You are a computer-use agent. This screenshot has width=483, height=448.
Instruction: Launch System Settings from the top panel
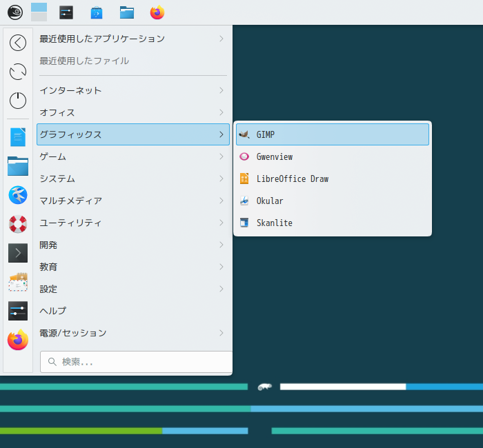66,12
